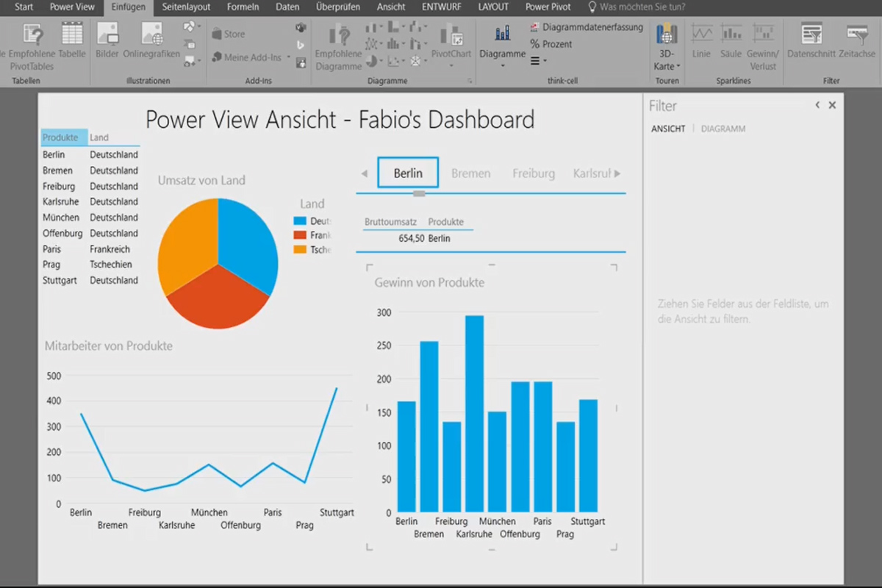The height and width of the screenshot is (588, 882).
Task: Click the blue Deutschland legend swatch
Action: 299,221
